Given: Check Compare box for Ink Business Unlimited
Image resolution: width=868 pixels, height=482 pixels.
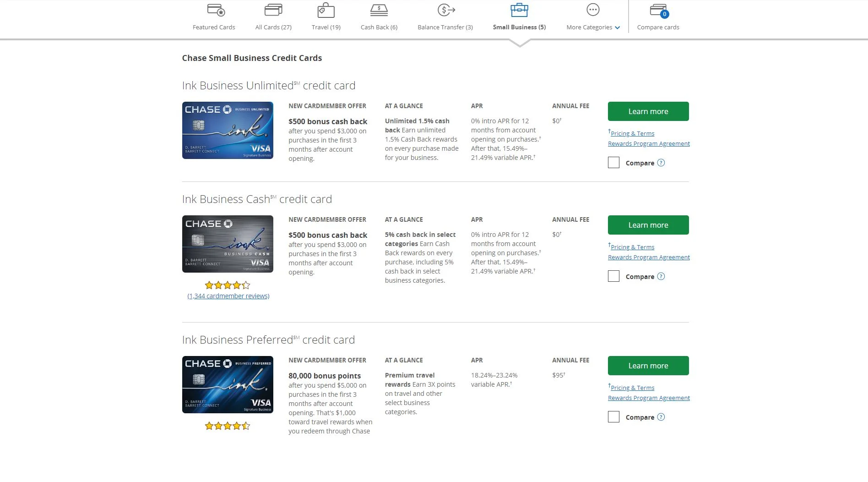Looking at the screenshot, I should [613, 163].
